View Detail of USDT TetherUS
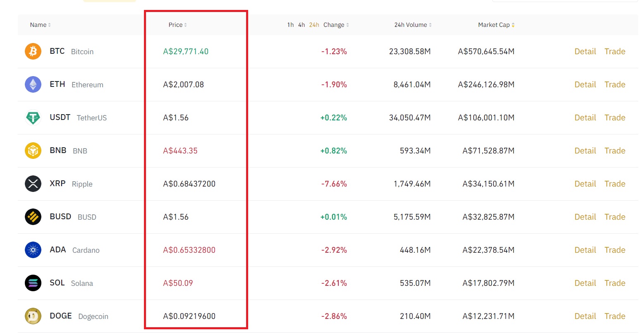Viewport: 644px width, 333px height. pyautogui.click(x=585, y=117)
